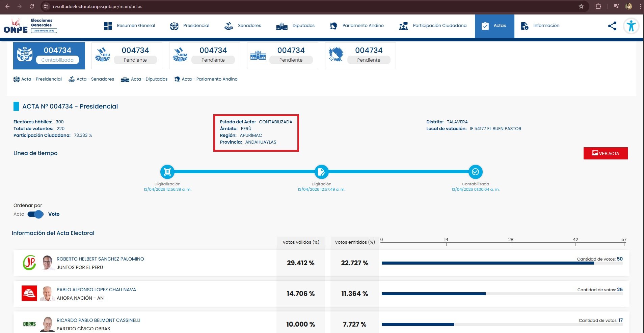644x333 pixels.
Task: Click the browser address bar URL
Action: coord(98,6)
